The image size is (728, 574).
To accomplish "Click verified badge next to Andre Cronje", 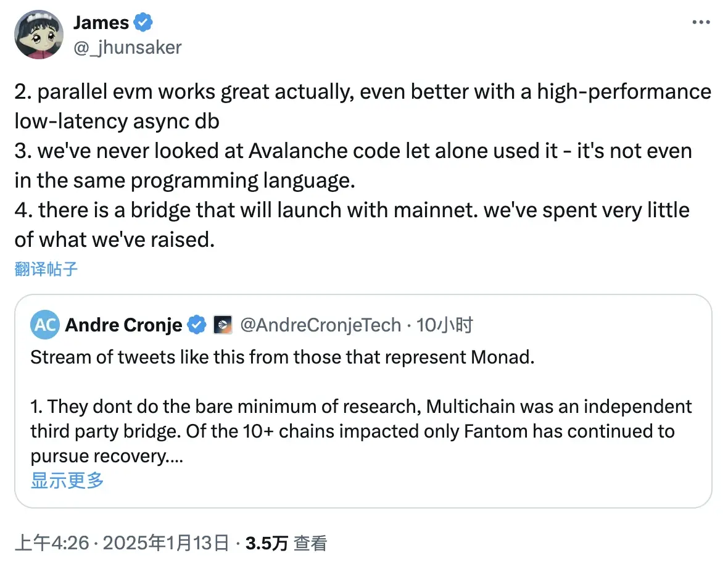I will (x=197, y=325).
